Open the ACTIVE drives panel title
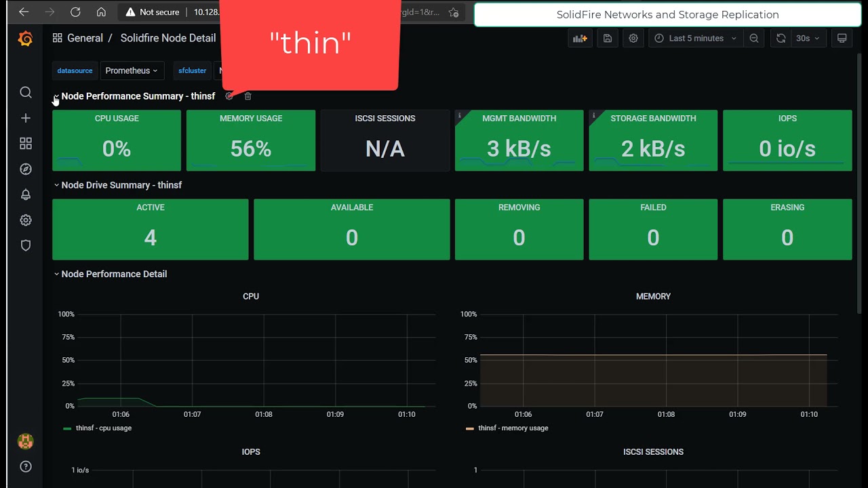 [151, 207]
